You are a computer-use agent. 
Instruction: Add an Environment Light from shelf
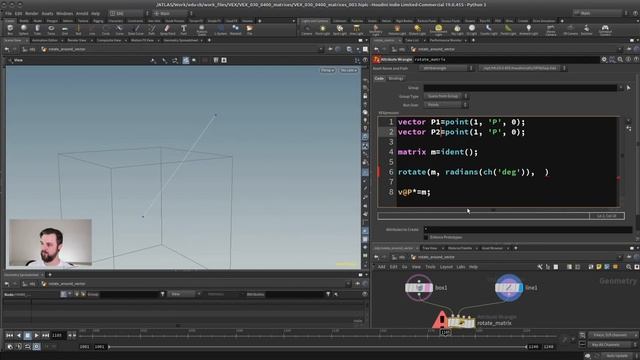tap(438, 29)
